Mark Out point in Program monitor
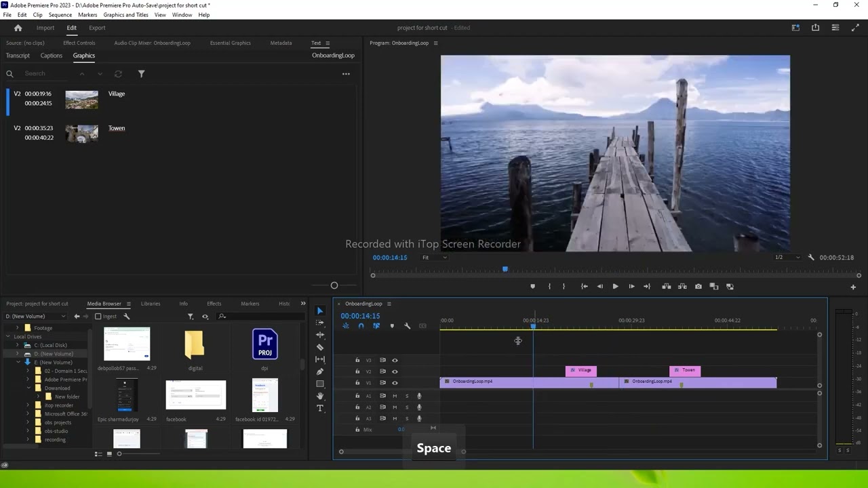The height and width of the screenshot is (488, 868). [x=564, y=287]
